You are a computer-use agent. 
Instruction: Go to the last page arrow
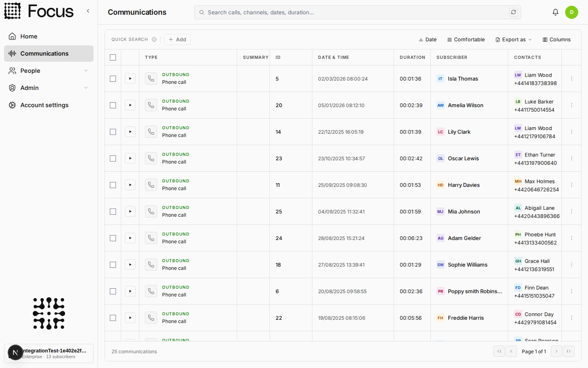pos(569,351)
